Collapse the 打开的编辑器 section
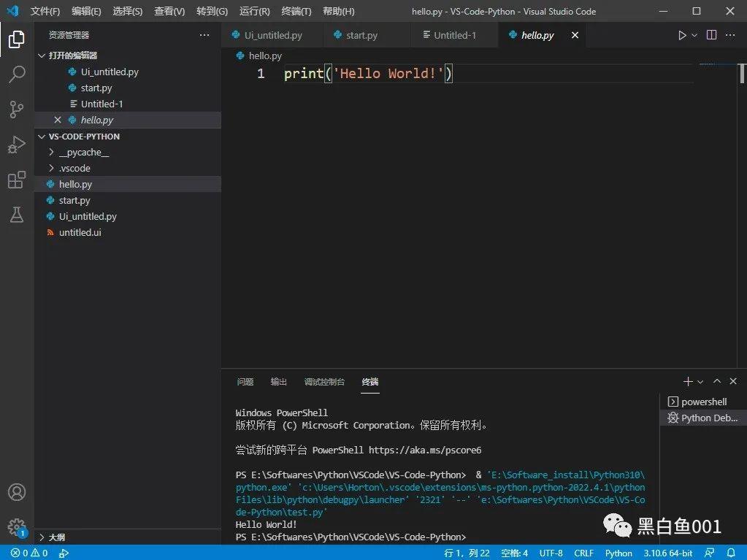Image resolution: width=747 pixels, height=560 pixels. pyautogui.click(x=42, y=55)
